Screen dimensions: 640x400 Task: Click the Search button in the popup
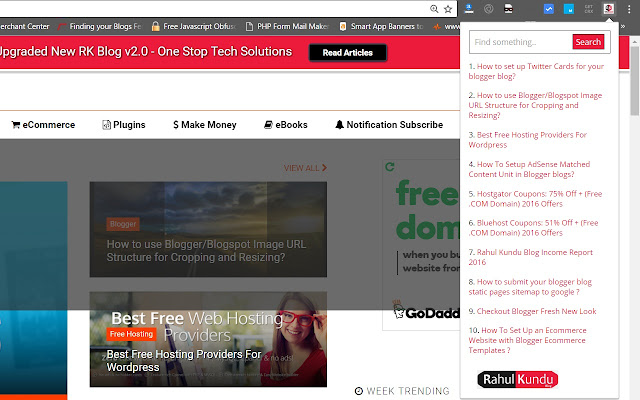588,42
